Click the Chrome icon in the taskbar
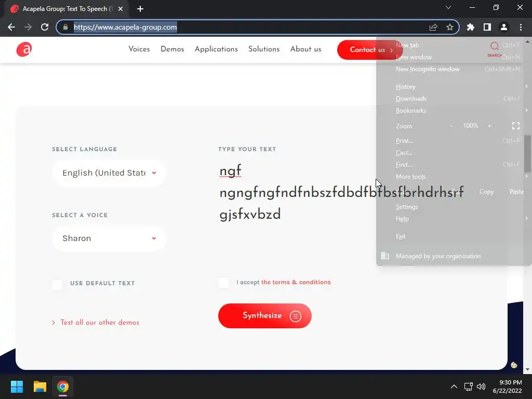The image size is (532, 399). tap(63, 387)
